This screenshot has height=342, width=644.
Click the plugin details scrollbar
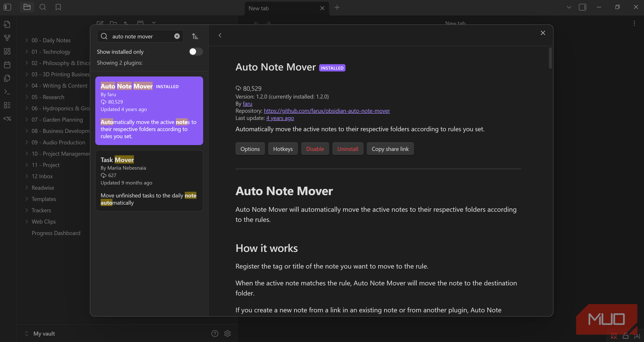pos(550,58)
